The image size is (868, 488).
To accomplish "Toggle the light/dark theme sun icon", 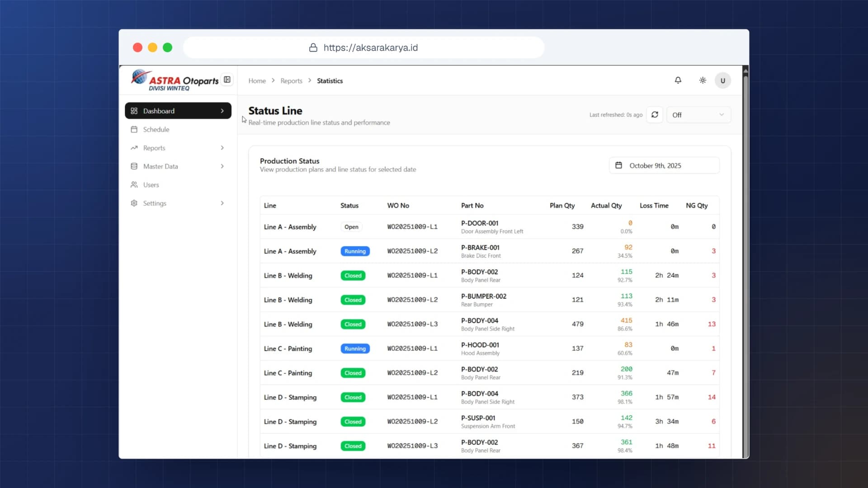I will (703, 80).
